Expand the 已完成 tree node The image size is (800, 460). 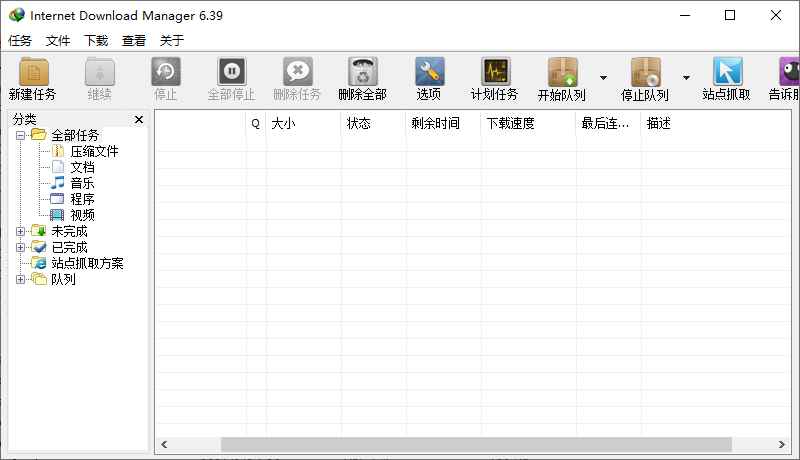(x=20, y=247)
